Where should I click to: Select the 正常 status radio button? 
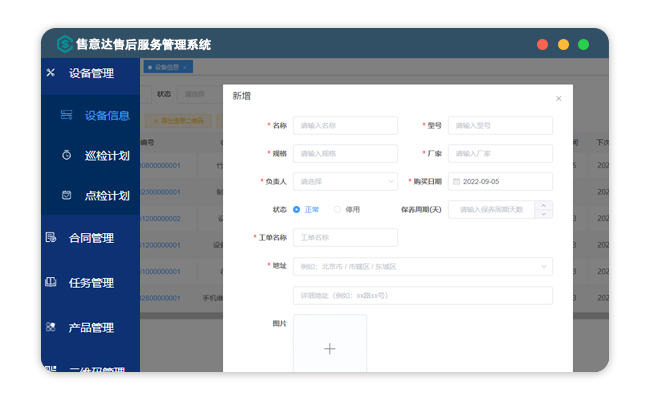pos(296,210)
